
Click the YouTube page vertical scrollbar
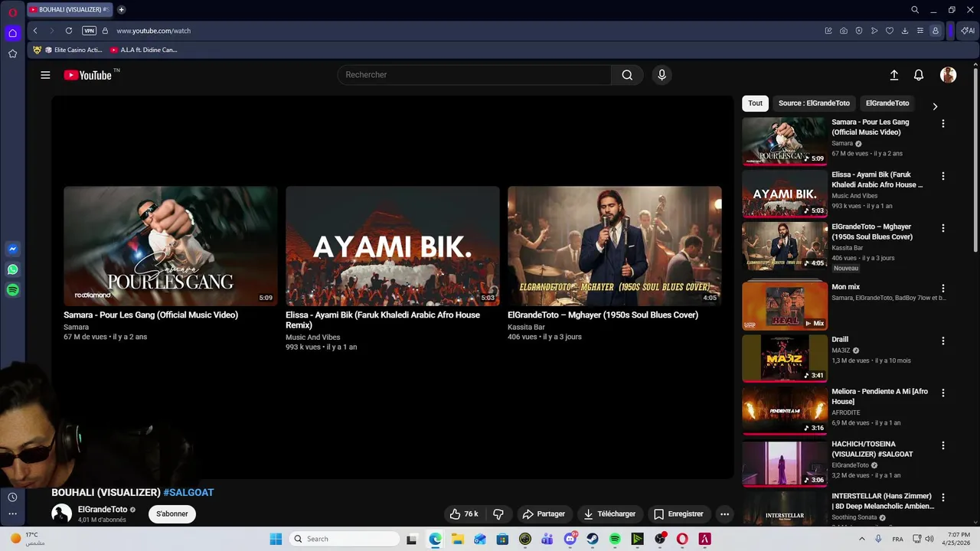(975, 161)
